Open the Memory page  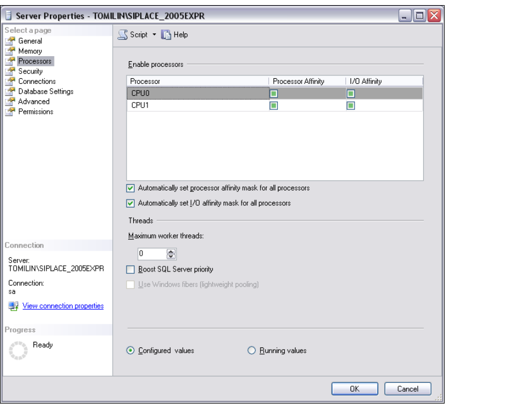pos(30,51)
